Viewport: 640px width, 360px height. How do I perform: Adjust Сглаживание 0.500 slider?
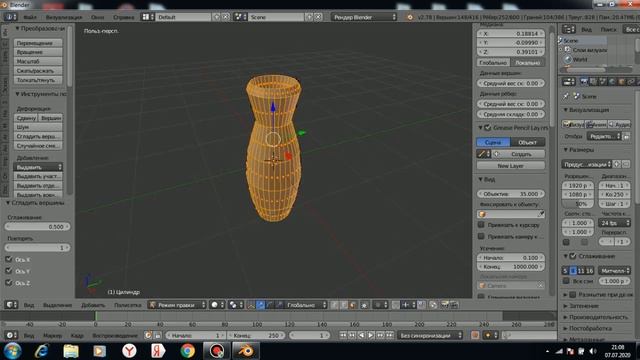tap(37, 227)
